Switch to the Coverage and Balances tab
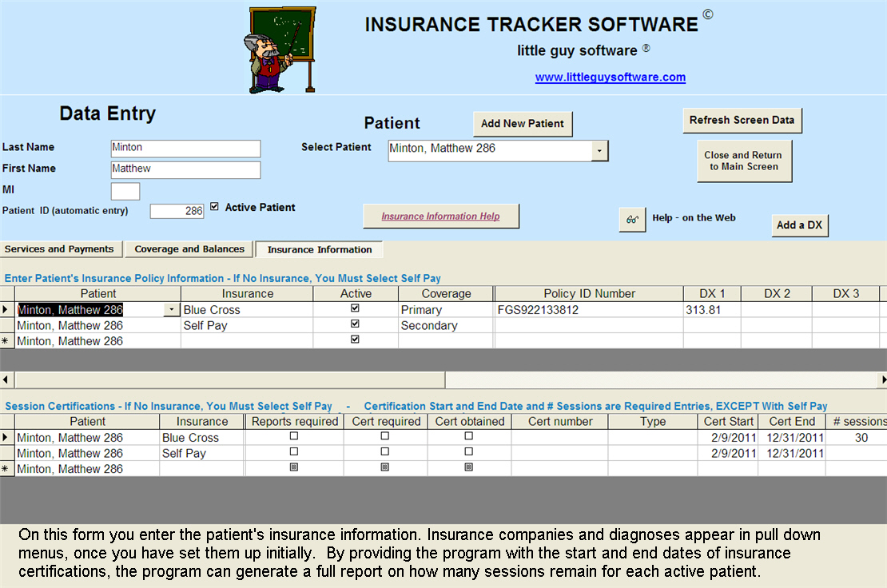The height and width of the screenshot is (588, 887). pos(189,248)
